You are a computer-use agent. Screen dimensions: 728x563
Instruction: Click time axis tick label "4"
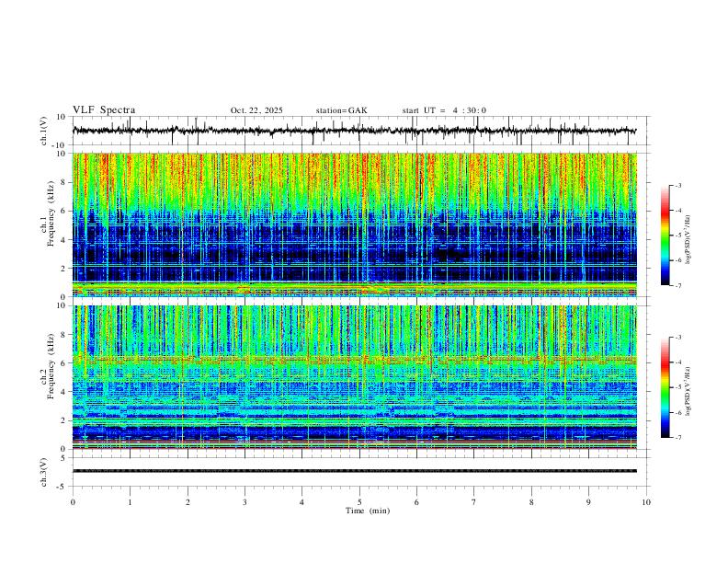301,502
